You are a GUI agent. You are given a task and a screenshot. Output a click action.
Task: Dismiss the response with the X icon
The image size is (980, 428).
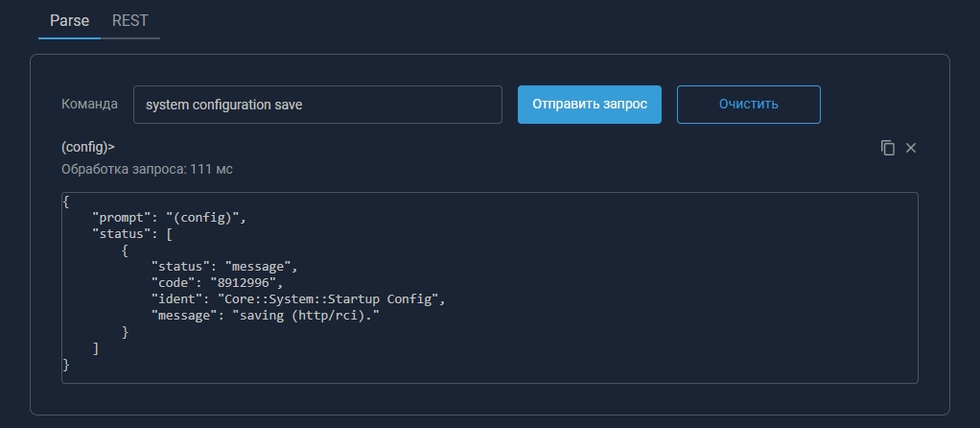pyautogui.click(x=911, y=148)
